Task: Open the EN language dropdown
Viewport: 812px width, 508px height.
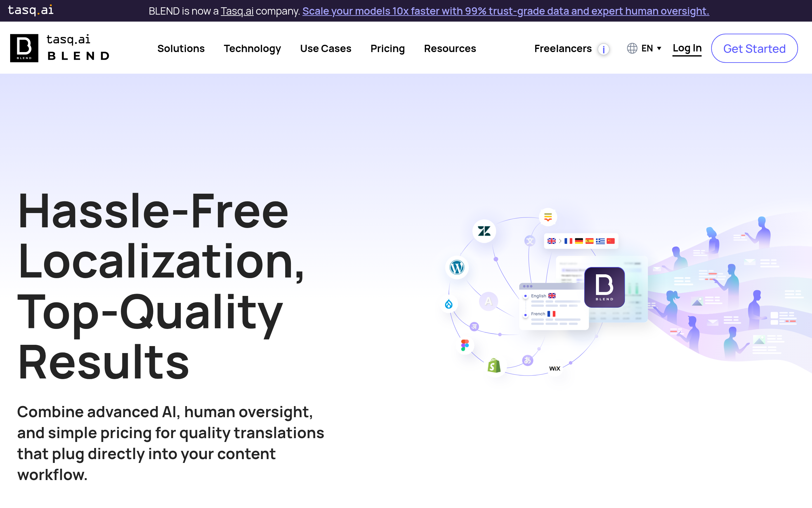Action: [x=651, y=48]
